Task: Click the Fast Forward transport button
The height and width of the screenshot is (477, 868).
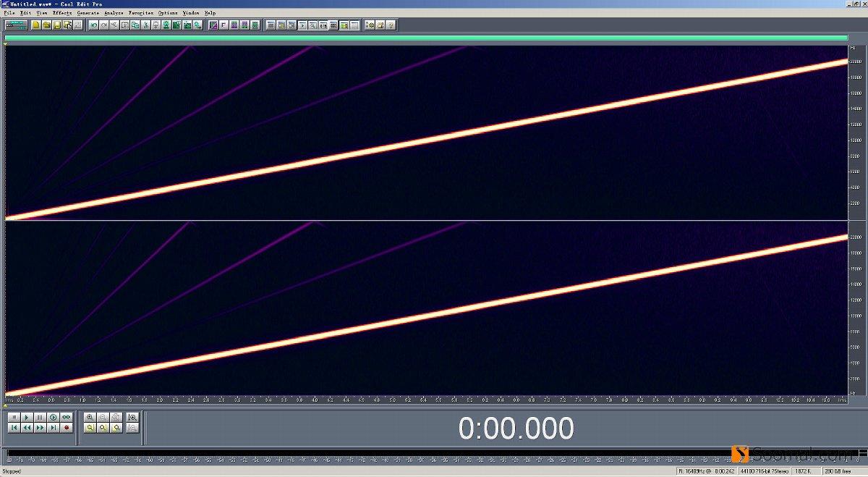Action: 40,428
